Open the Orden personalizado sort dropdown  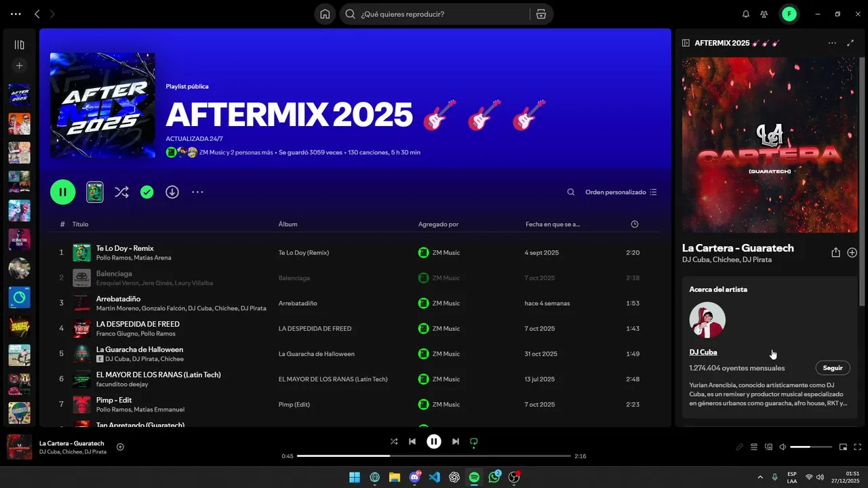click(621, 192)
